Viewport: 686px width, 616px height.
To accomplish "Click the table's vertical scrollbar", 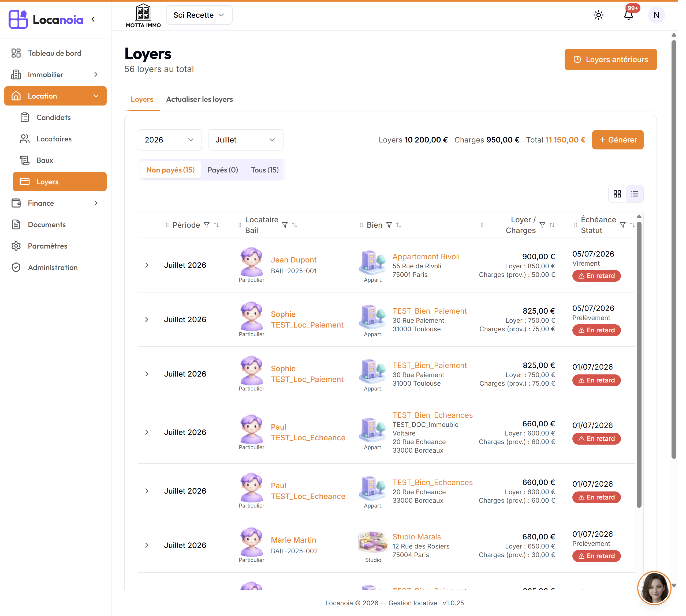I will 639,365.
